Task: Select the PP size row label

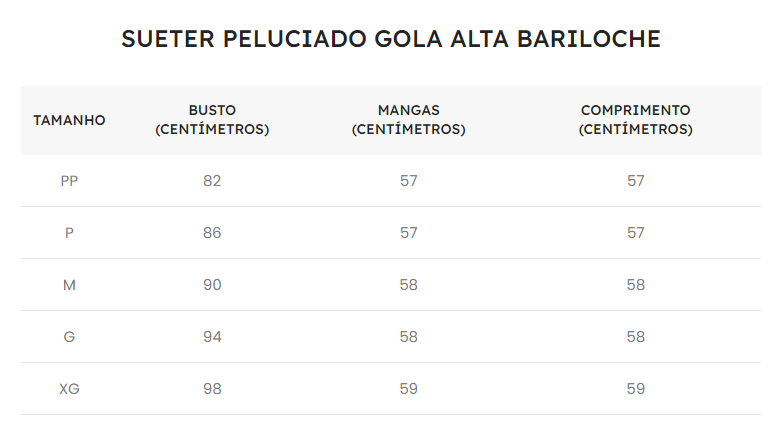Action: [x=70, y=181]
